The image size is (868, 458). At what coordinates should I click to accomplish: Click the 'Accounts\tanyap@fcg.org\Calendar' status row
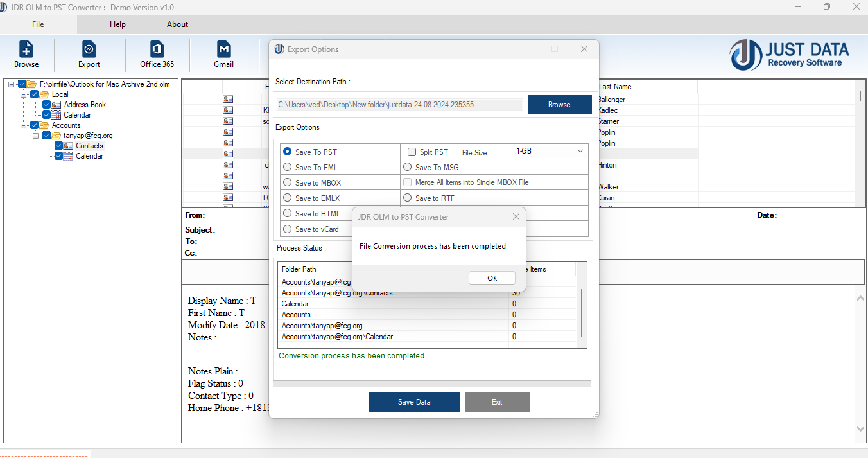428,337
